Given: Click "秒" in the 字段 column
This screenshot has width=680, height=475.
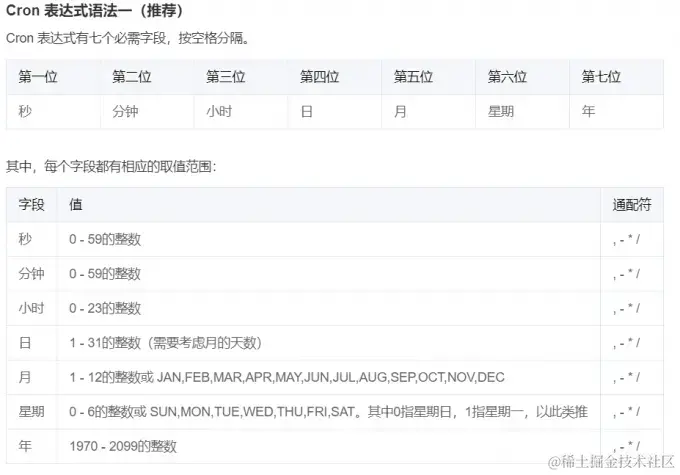Looking at the screenshot, I should [x=25, y=239].
